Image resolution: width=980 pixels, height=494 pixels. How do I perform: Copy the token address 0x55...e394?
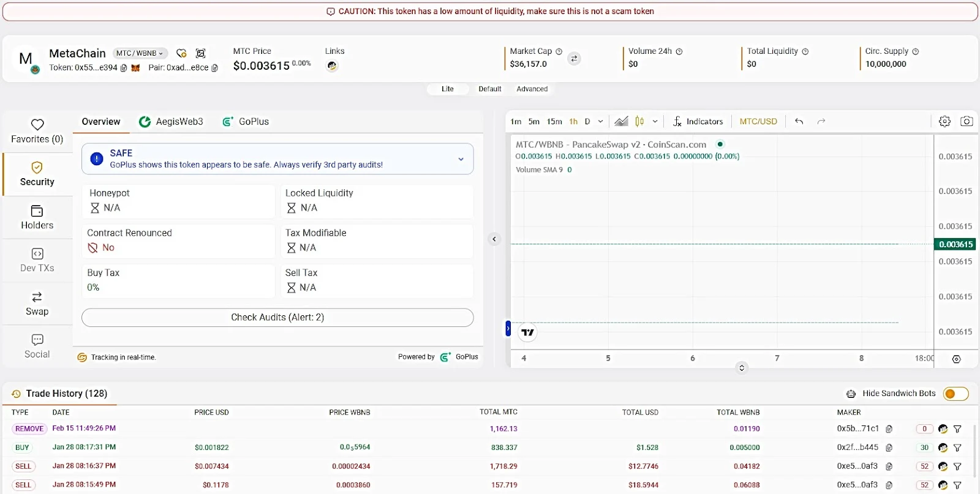tap(124, 68)
